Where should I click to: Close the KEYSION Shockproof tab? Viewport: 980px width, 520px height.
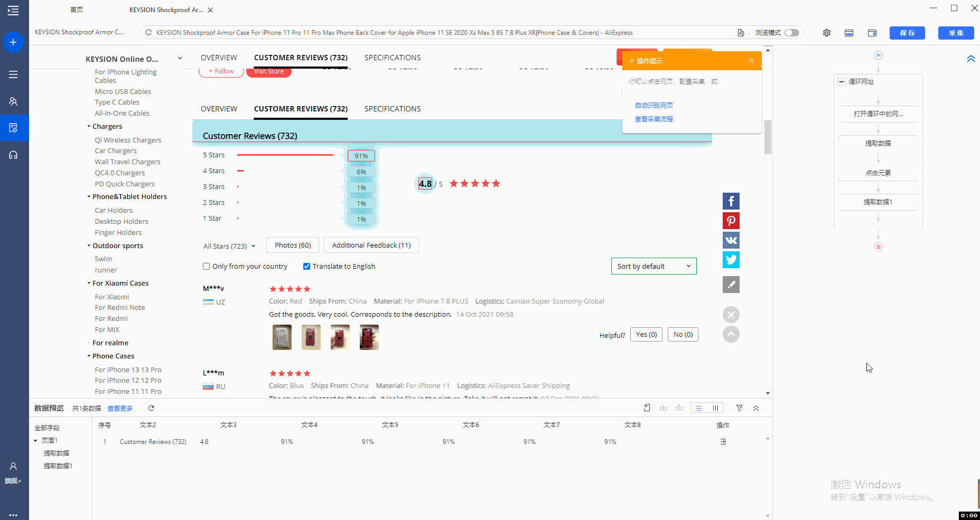(x=210, y=10)
